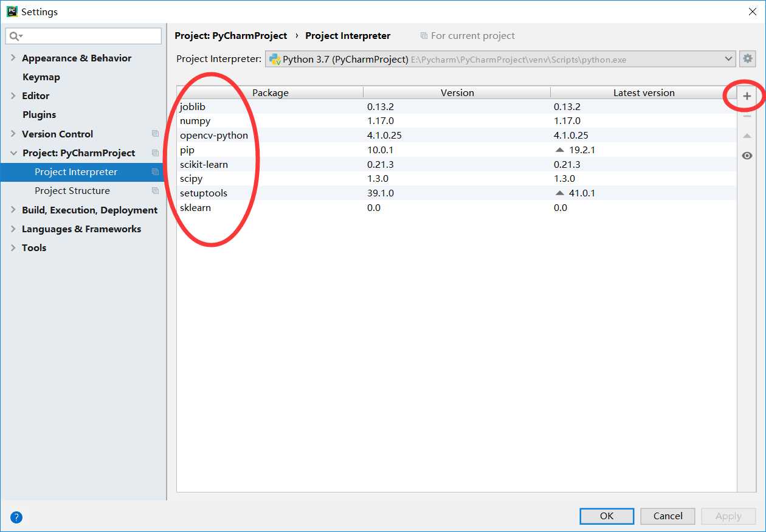The height and width of the screenshot is (532, 766).
Task: Click the OK button
Action: (607, 516)
